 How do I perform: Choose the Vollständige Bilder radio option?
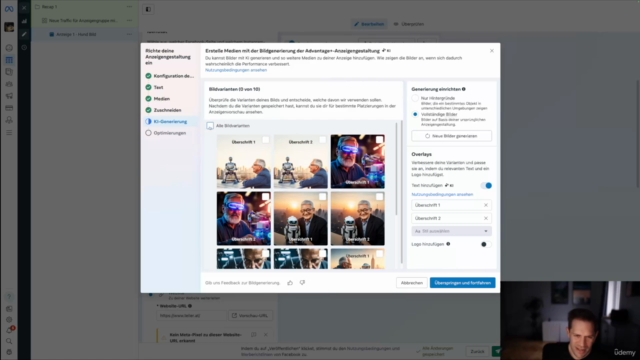coord(415,115)
